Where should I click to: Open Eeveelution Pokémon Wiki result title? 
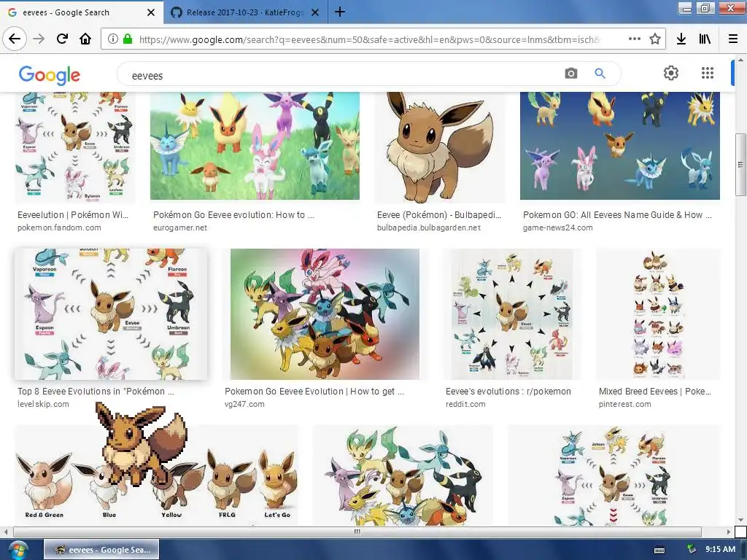pyautogui.click(x=73, y=215)
